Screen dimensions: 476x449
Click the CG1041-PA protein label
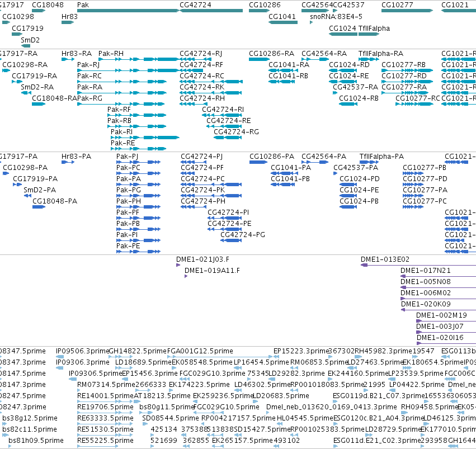(x=291, y=168)
